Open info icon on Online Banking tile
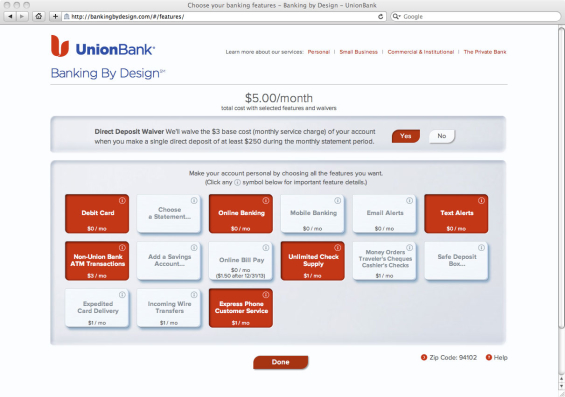 click(x=266, y=201)
